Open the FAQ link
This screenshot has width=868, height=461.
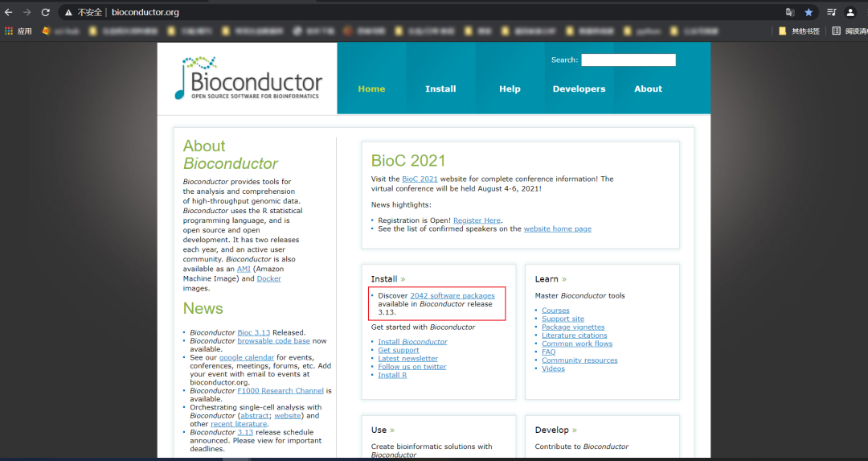(x=549, y=352)
